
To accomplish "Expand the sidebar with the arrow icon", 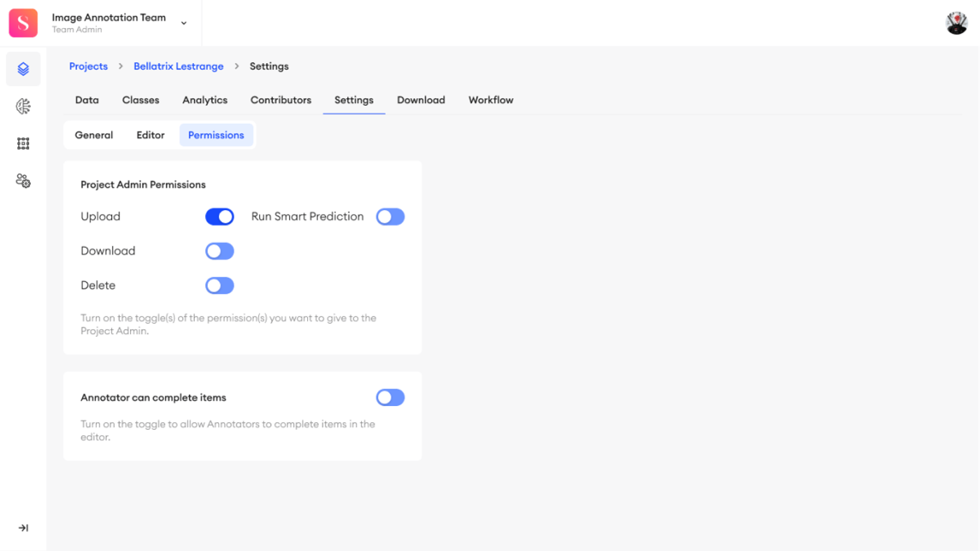I will (23, 528).
